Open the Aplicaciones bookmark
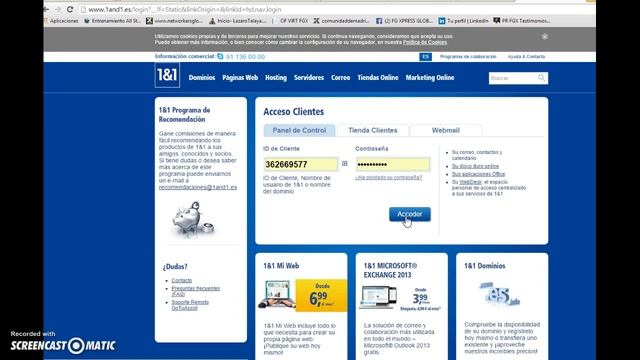This screenshot has height=360, width=640. pos(61,20)
